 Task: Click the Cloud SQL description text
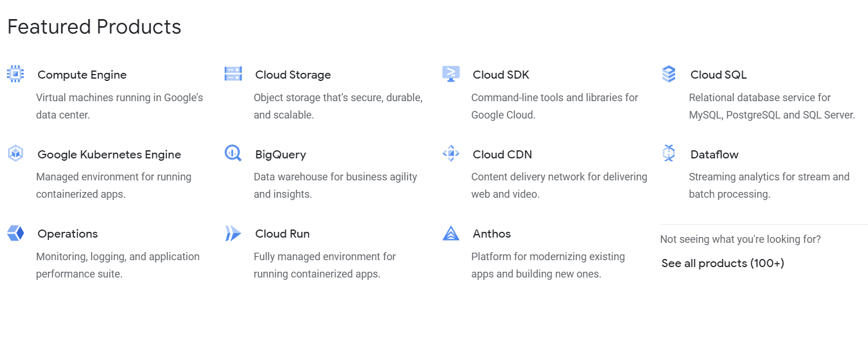(772, 106)
